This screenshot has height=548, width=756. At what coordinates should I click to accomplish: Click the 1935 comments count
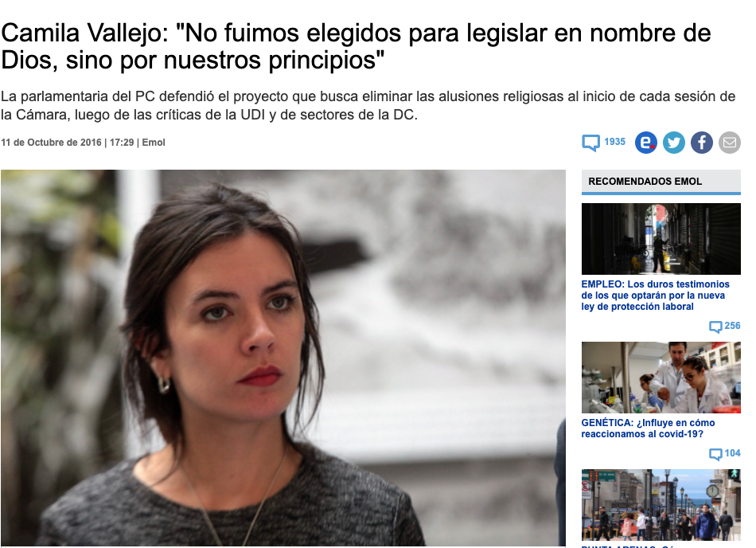[x=614, y=142]
